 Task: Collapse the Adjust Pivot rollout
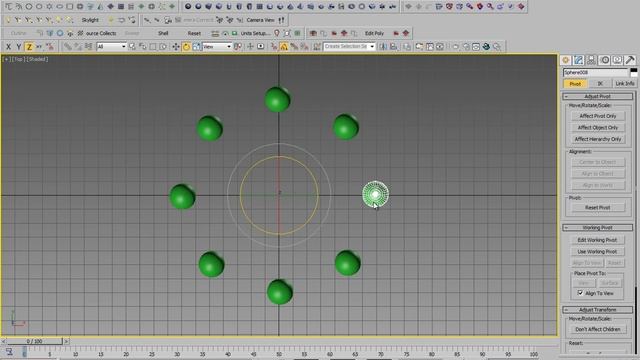point(598,96)
